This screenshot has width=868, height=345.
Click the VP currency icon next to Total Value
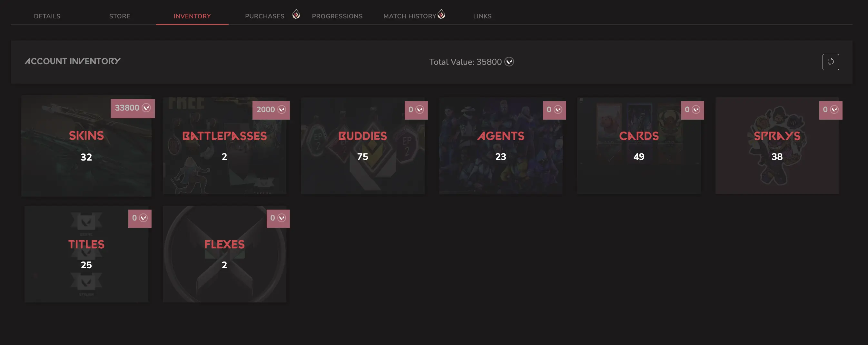[509, 62]
